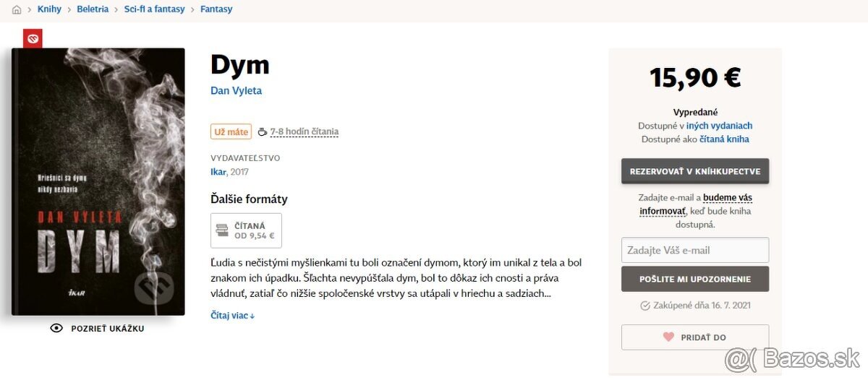
Task: Click the e-mail input field
Action: click(x=694, y=250)
